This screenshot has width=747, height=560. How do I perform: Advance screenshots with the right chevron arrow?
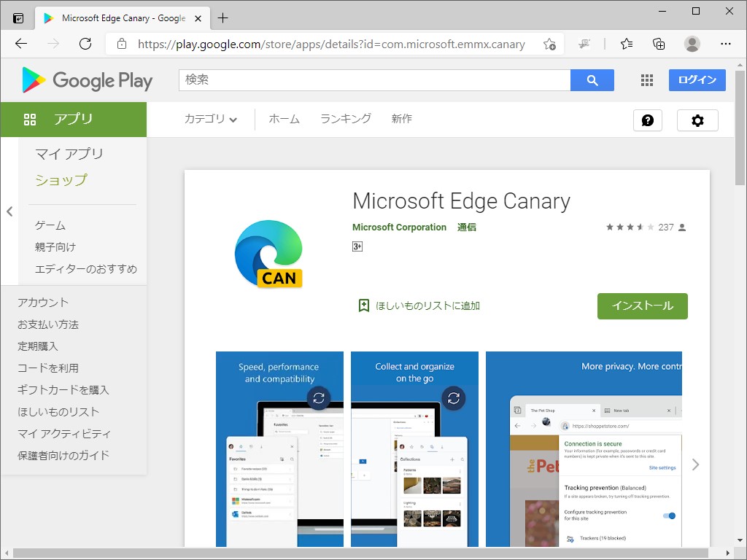tap(695, 464)
